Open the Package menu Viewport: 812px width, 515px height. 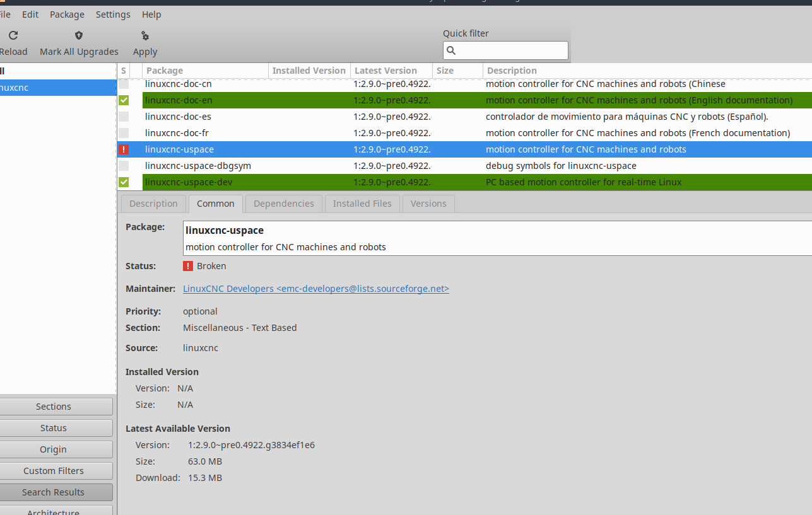tap(67, 14)
